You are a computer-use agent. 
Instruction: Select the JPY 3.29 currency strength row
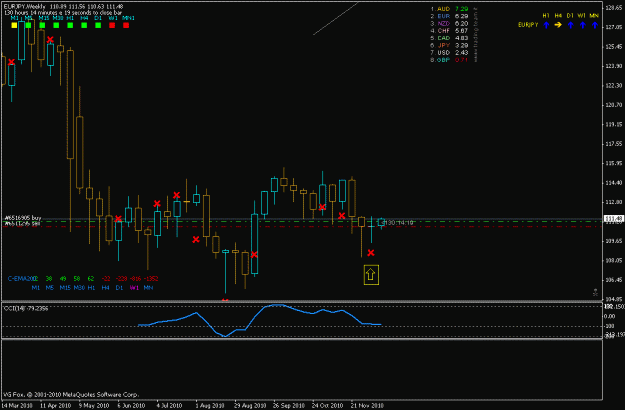(x=449, y=45)
